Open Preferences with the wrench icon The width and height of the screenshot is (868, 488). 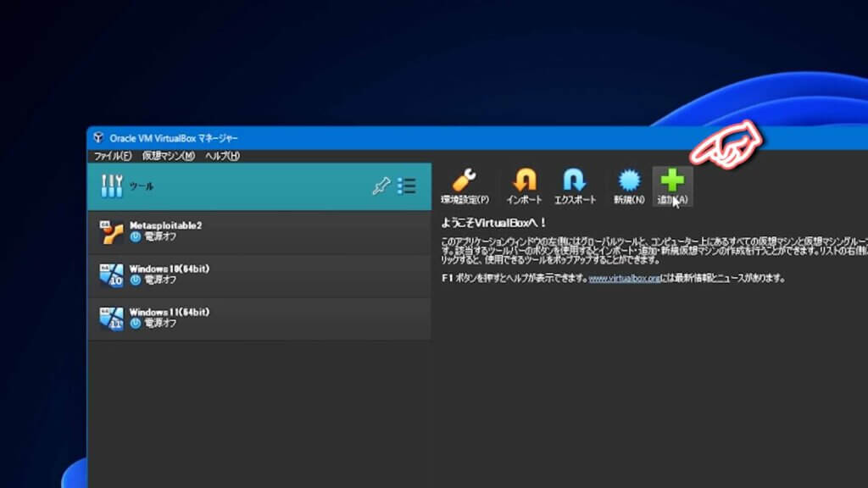pyautogui.click(x=464, y=180)
